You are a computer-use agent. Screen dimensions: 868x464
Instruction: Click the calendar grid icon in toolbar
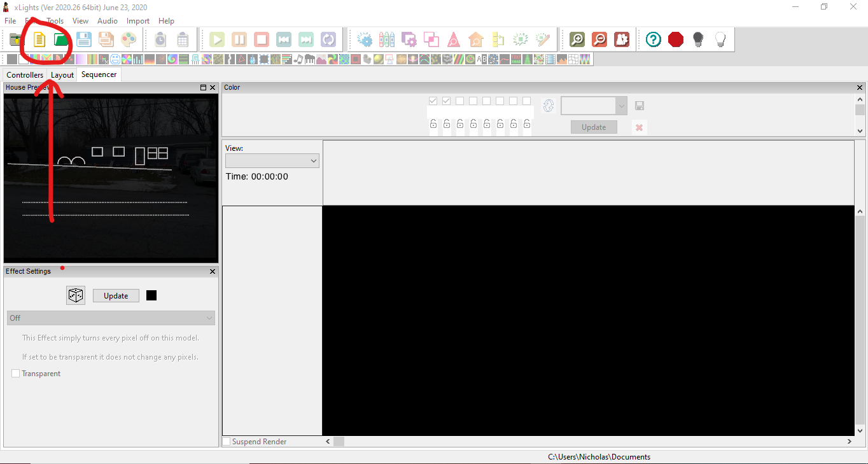[x=183, y=39]
